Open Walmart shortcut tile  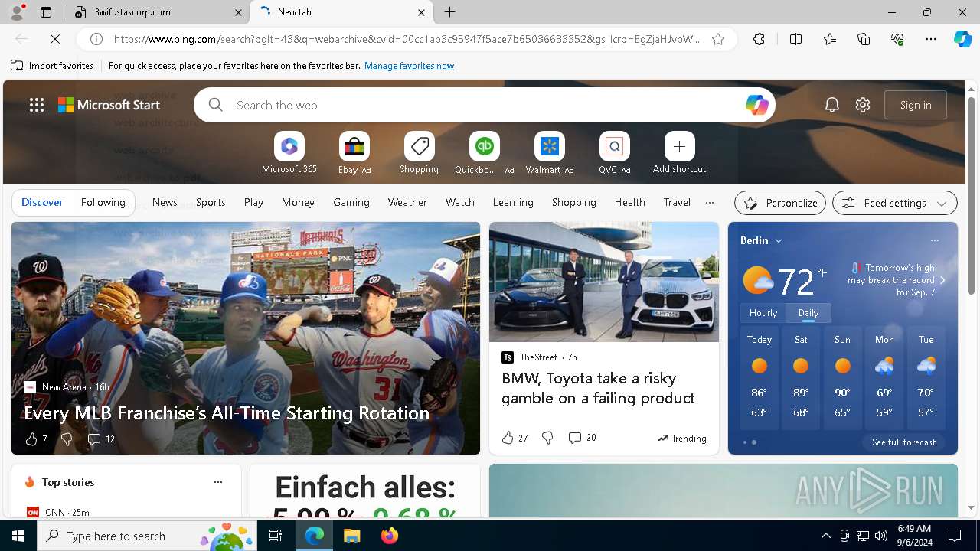click(549, 153)
